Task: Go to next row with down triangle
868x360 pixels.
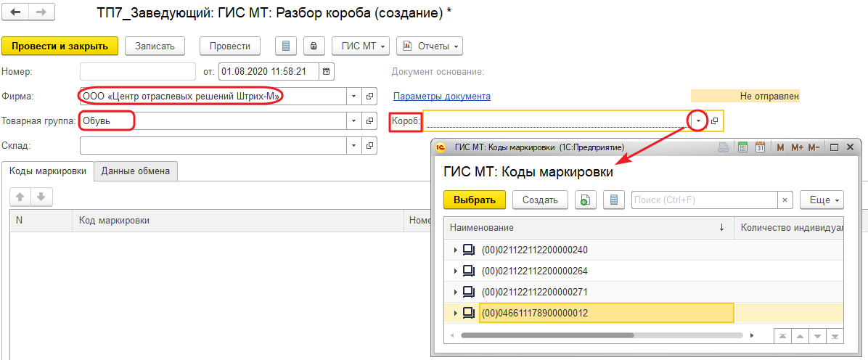Action: 818,336
